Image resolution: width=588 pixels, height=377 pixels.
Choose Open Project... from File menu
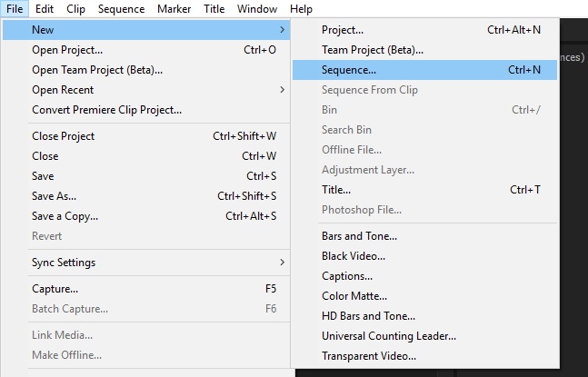pos(67,50)
